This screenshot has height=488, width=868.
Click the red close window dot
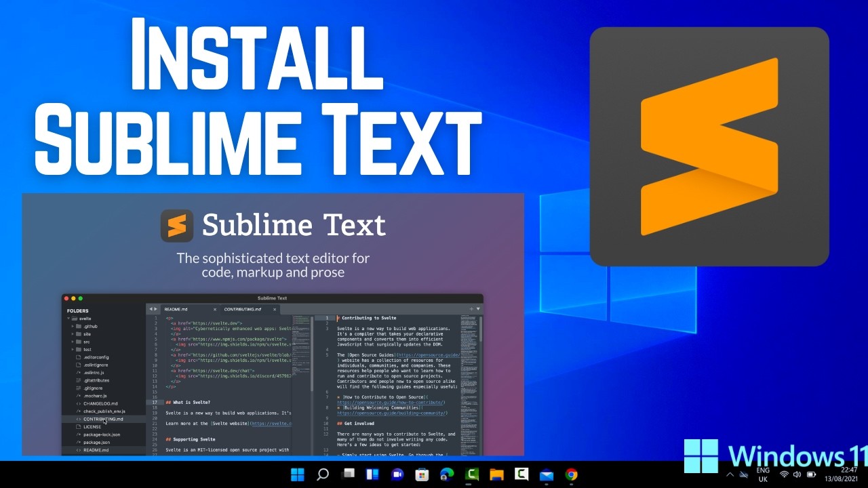(x=66, y=298)
